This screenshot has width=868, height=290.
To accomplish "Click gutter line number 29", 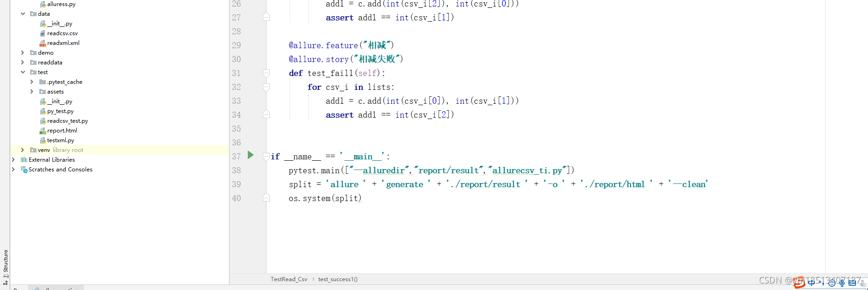I will tap(236, 45).
